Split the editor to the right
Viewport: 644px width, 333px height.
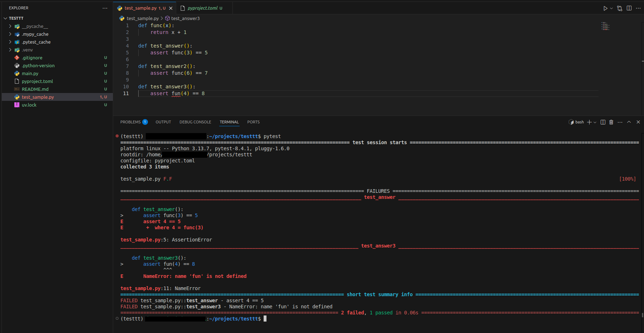coord(629,8)
